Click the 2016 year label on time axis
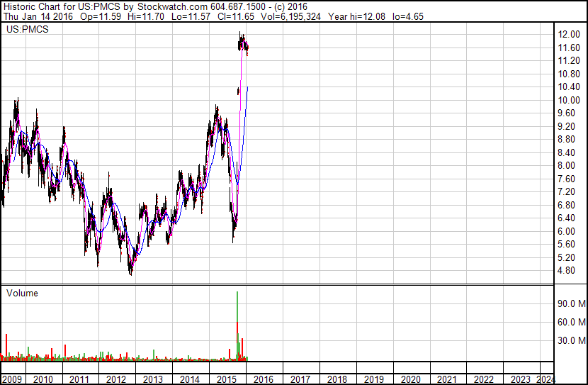The width and height of the screenshot is (588, 385). [264, 379]
